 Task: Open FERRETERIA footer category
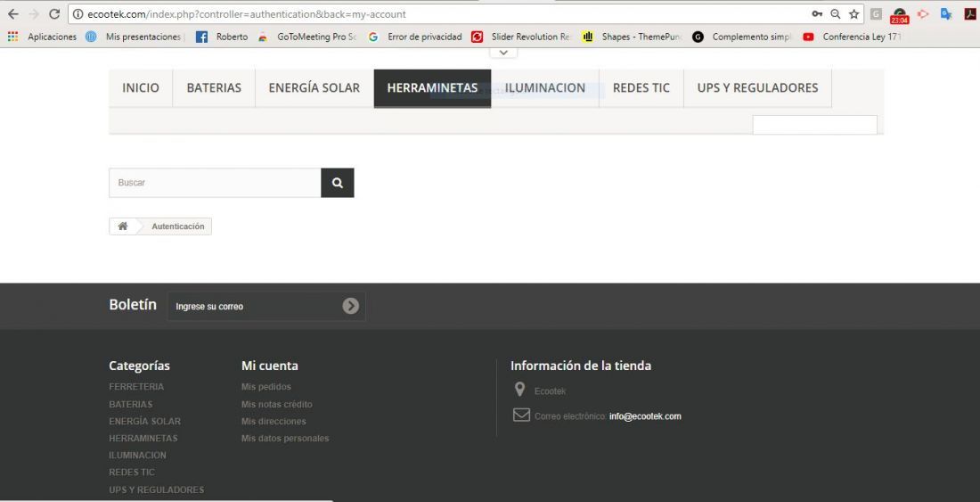pos(136,387)
